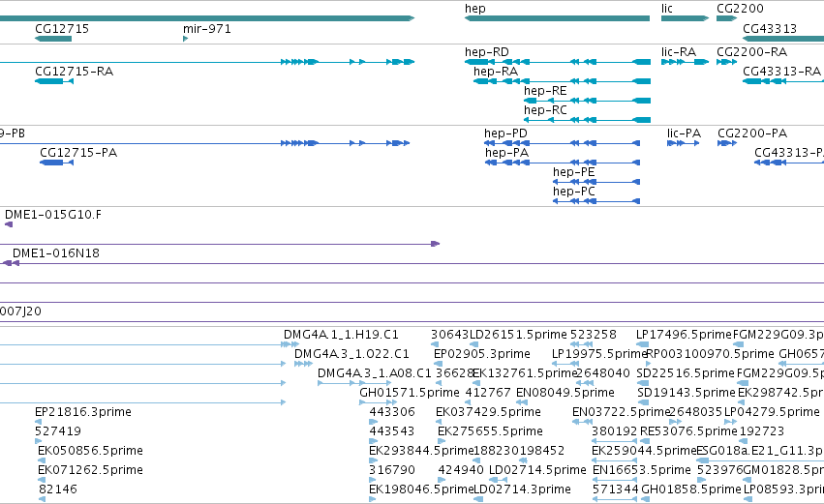Select the CG2200-PA protein label
This screenshot has width=824, height=504.
[x=752, y=133]
